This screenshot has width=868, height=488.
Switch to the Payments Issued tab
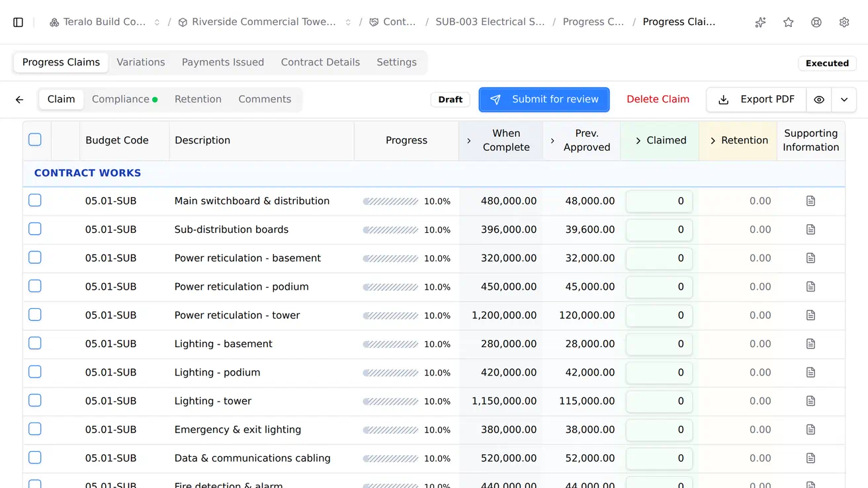point(223,63)
